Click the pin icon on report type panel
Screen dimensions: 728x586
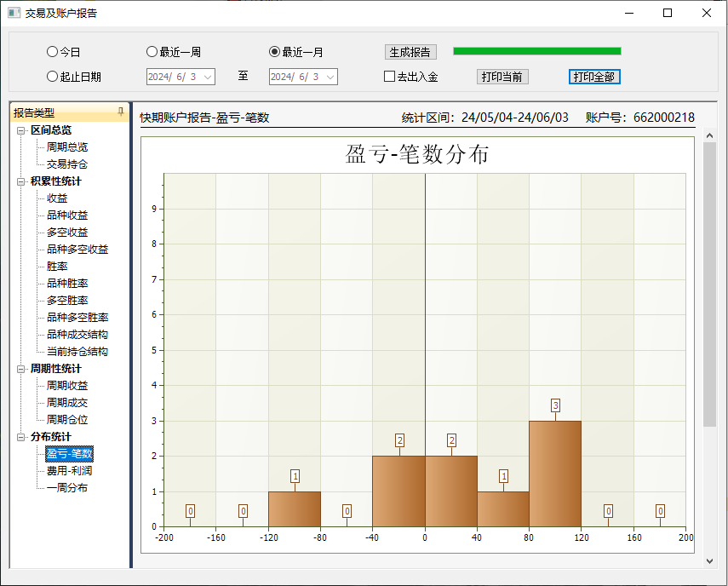tap(120, 112)
